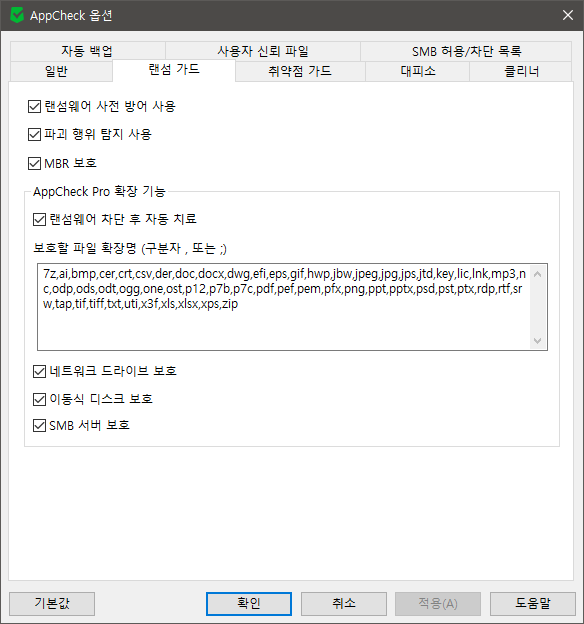
Task: Select the 랜섬 가드 tab
Action: pyautogui.click(x=174, y=70)
